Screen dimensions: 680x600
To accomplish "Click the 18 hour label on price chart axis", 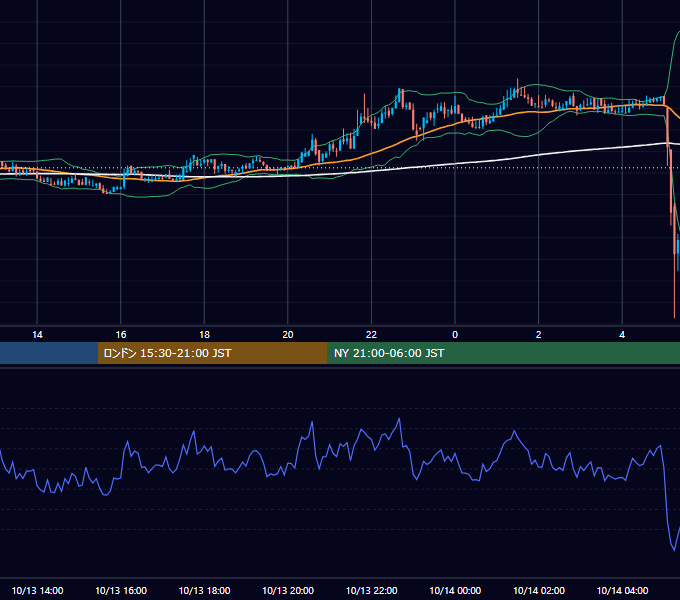I will pyautogui.click(x=204, y=335).
